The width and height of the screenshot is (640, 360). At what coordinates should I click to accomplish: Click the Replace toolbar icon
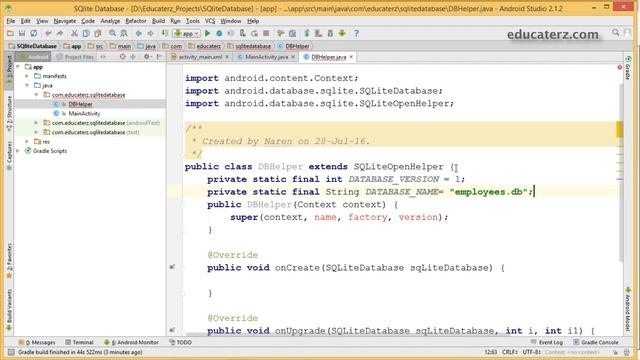(124, 33)
